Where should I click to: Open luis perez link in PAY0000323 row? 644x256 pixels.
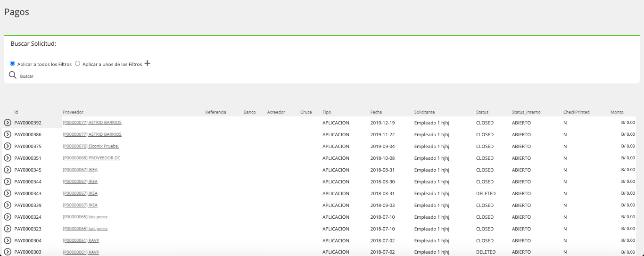pyautogui.click(x=85, y=229)
